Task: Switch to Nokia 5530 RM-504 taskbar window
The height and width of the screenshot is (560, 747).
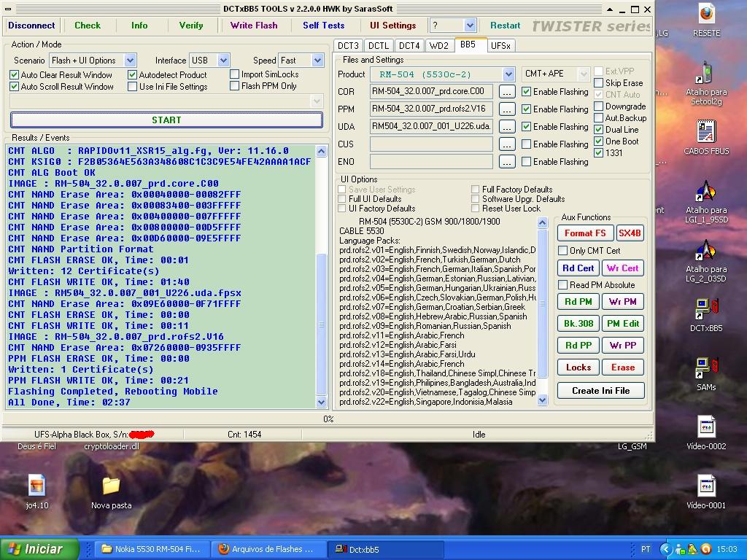Action: pos(150,549)
